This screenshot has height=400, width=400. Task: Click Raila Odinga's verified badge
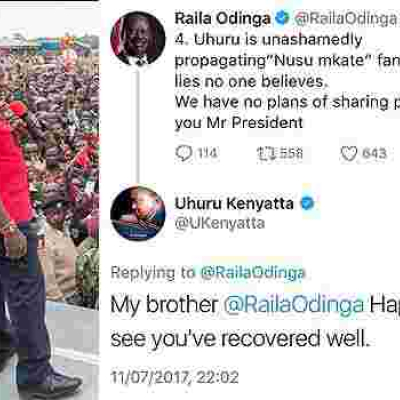click(282, 18)
